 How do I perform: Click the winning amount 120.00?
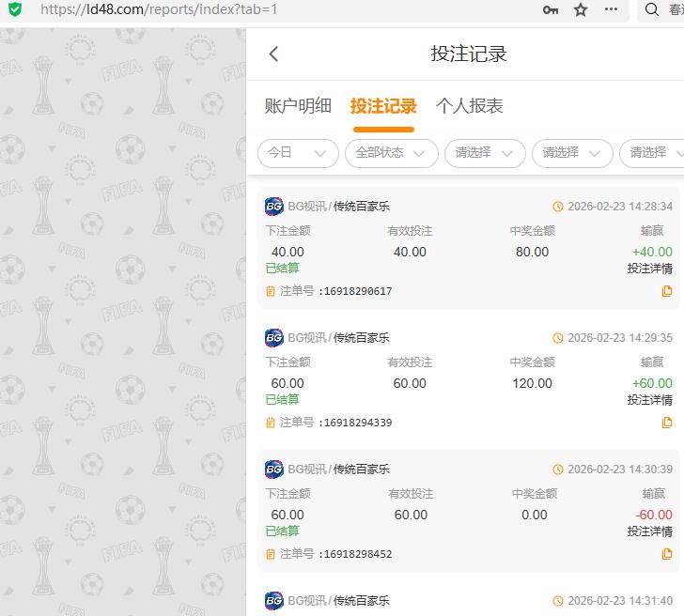(532, 384)
